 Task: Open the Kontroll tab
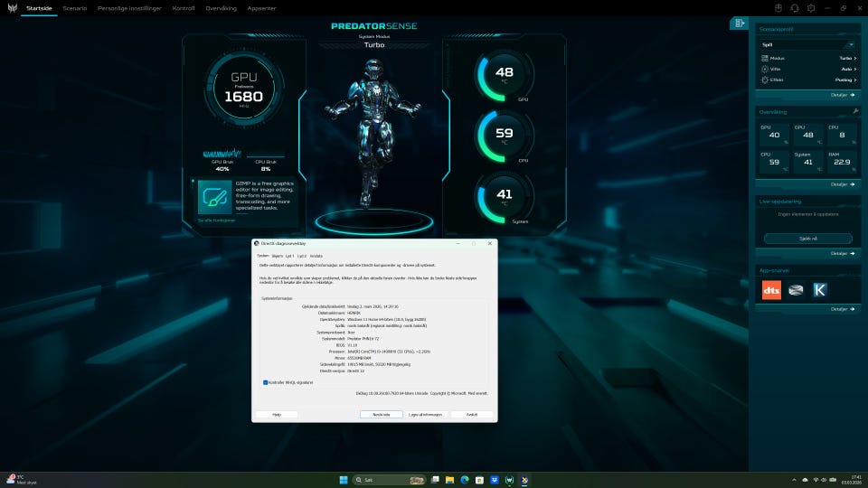point(184,8)
